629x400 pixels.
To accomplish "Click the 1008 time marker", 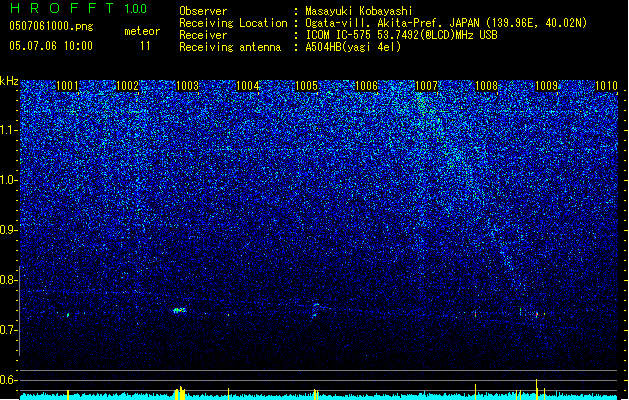I will pos(486,85).
